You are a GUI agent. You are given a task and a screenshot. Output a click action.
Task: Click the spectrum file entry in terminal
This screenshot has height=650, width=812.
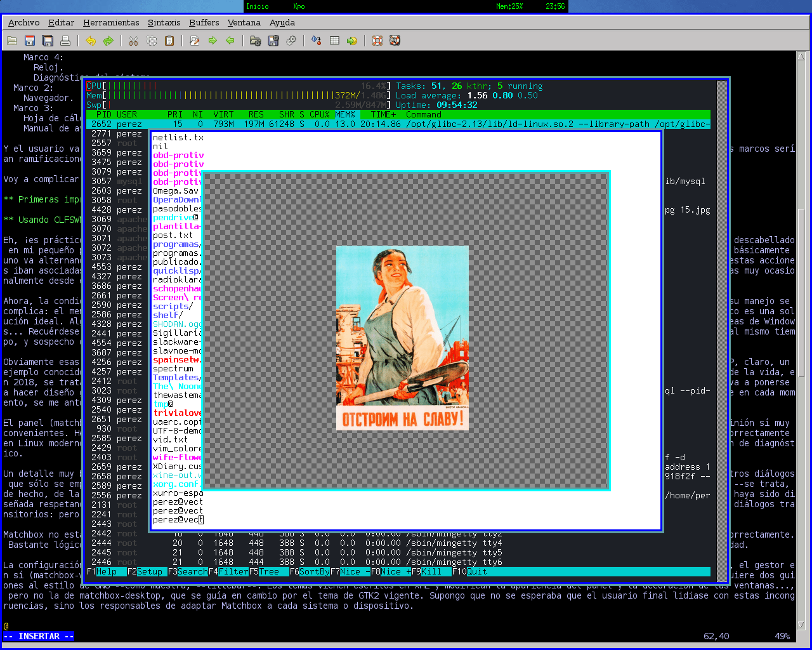[x=173, y=369]
